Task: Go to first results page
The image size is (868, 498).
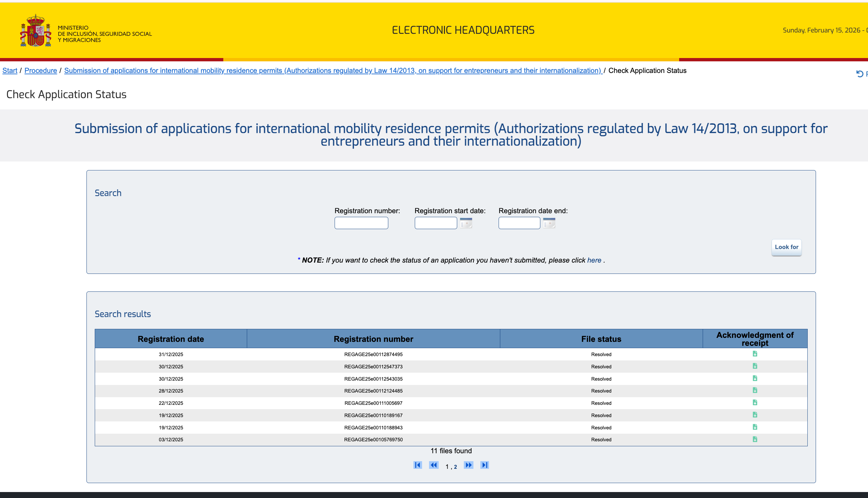Action: (x=417, y=465)
